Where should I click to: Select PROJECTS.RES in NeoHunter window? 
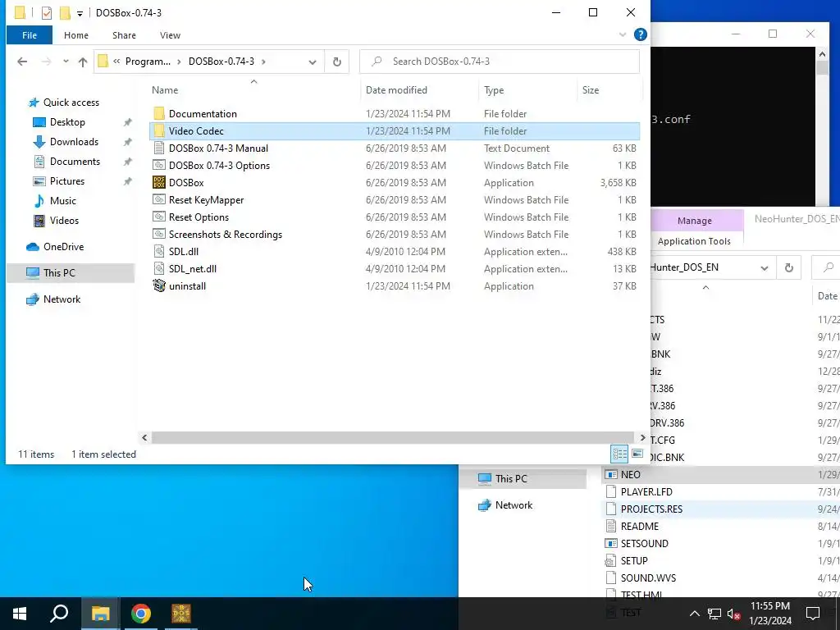651,509
